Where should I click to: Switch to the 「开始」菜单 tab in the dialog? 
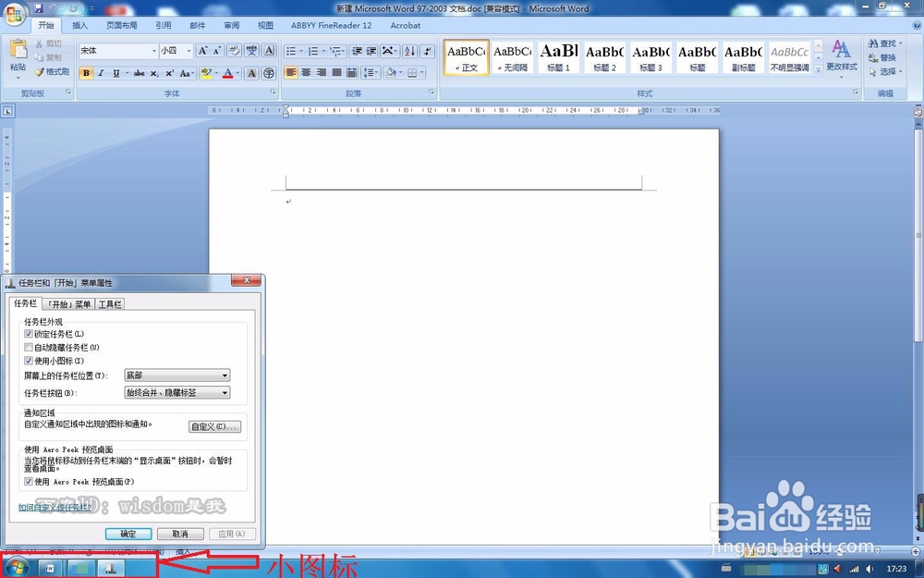pos(69,304)
